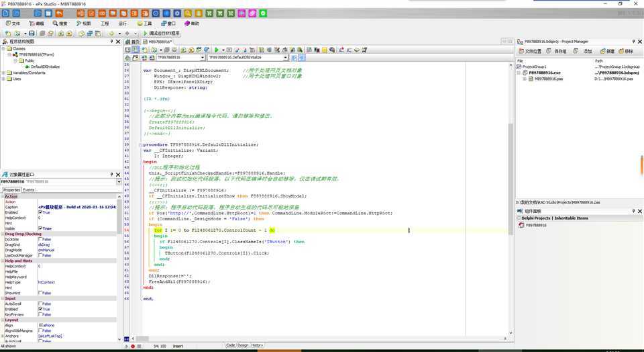The width and height of the screenshot is (644, 352).
Task: Click the first blue document icon in top strip
Action: (6, 13)
